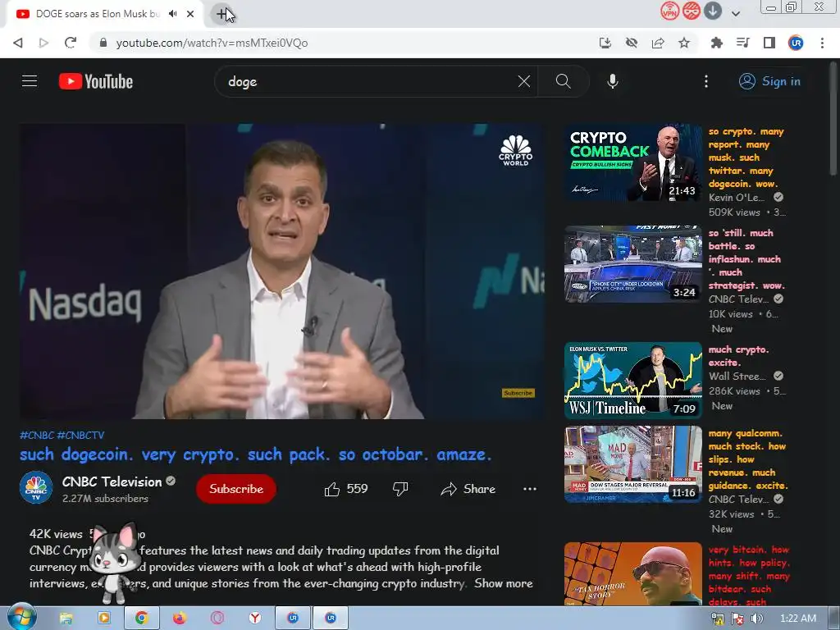Image resolution: width=840 pixels, height=630 pixels.
Task: Subscribe to CNBC Television
Action: [236, 489]
